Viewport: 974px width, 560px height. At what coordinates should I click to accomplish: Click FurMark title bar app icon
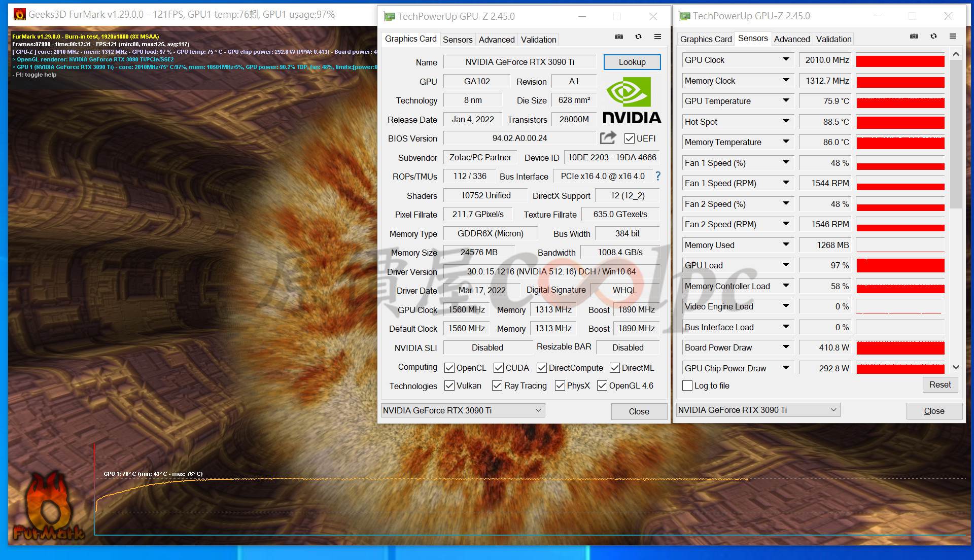coord(19,14)
